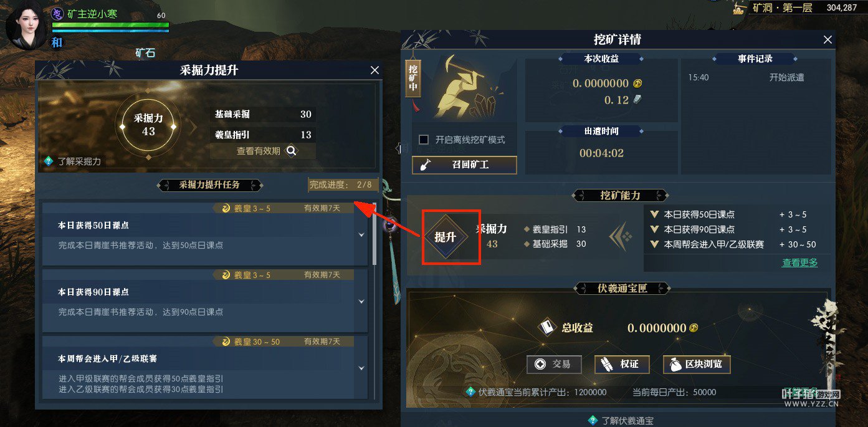This screenshot has height=427, width=868.
Task: Open the 区块浏览 button
Action: click(697, 364)
